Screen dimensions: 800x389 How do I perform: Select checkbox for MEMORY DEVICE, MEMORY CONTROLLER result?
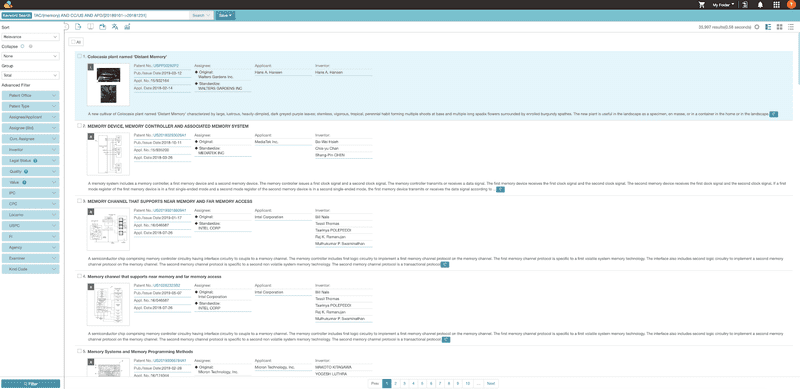(x=79, y=126)
